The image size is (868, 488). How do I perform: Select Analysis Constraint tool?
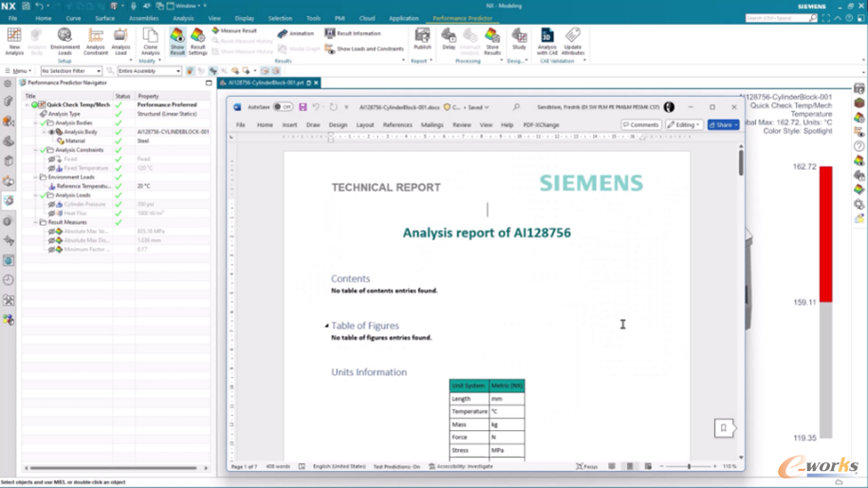[x=95, y=41]
